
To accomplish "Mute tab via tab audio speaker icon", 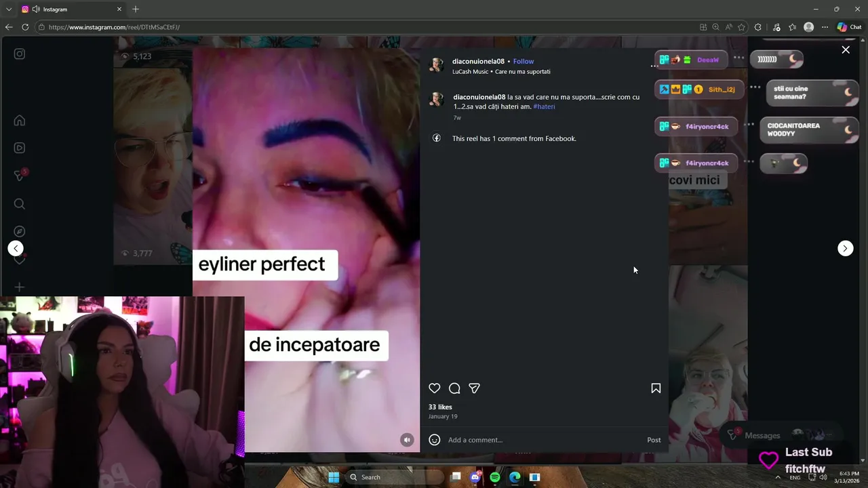I will [35, 9].
